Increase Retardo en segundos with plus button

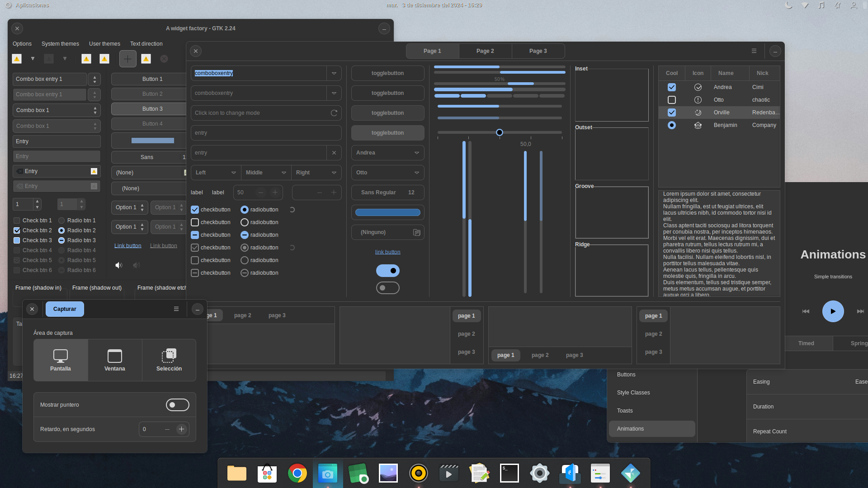[181, 429]
